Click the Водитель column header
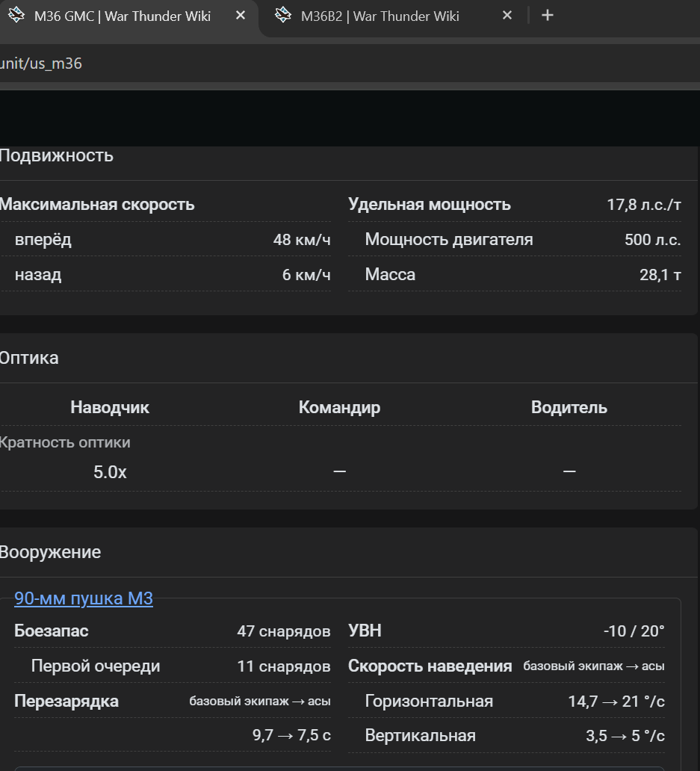Viewport: 700px width, 771px height. coord(569,407)
